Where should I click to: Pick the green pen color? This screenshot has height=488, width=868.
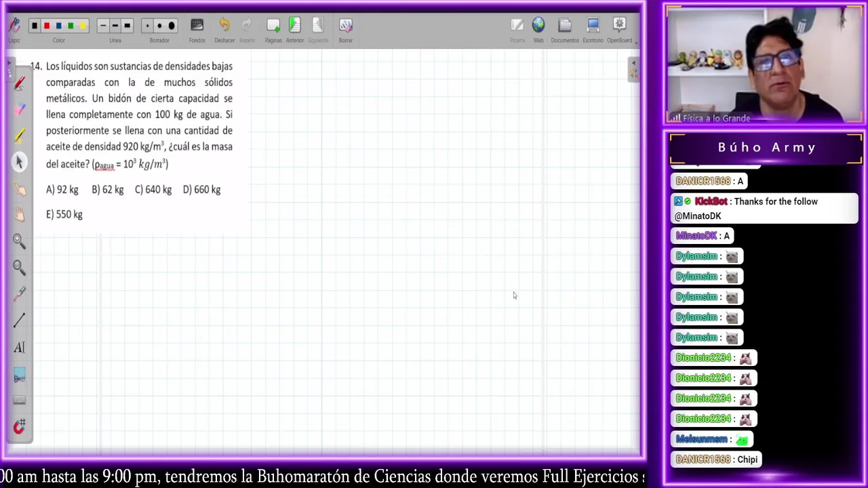tap(71, 26)
